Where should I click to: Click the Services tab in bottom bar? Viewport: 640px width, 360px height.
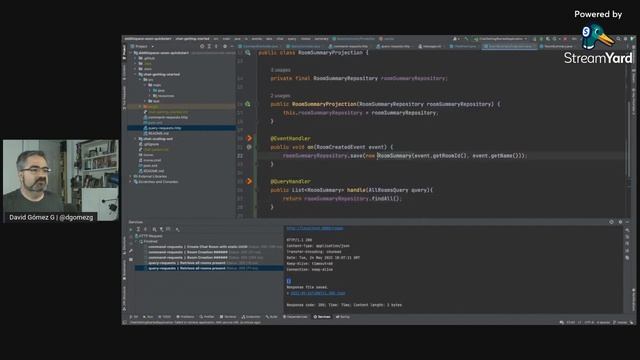(x=322, y=317)
